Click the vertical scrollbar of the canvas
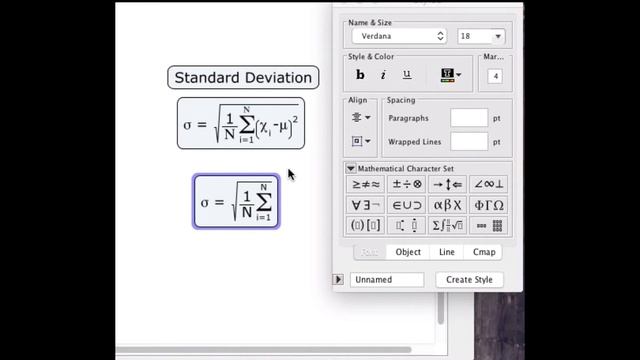640x360 pixels. coord(441,308)
